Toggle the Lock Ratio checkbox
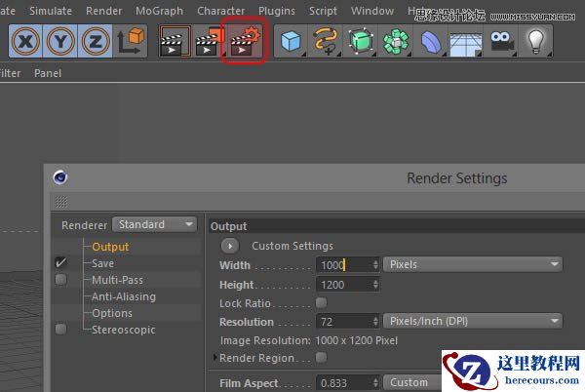Image resolution: width=585 pixels, height=392 pixels. [321, 302]
